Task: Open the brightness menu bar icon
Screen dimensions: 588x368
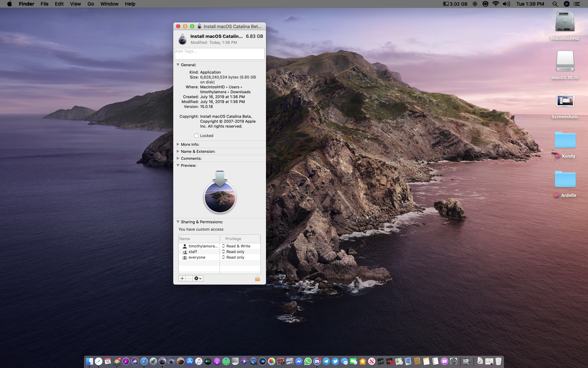Action: coord(475,4)
